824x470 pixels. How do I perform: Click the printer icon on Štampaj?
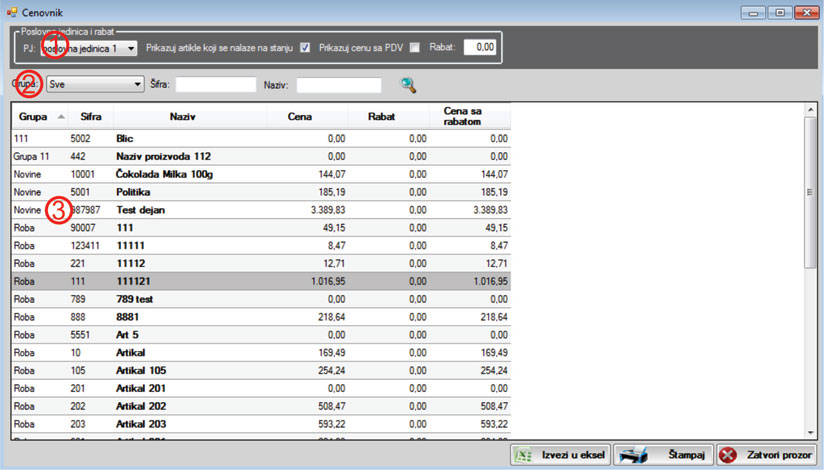click(x=635, y=455)
